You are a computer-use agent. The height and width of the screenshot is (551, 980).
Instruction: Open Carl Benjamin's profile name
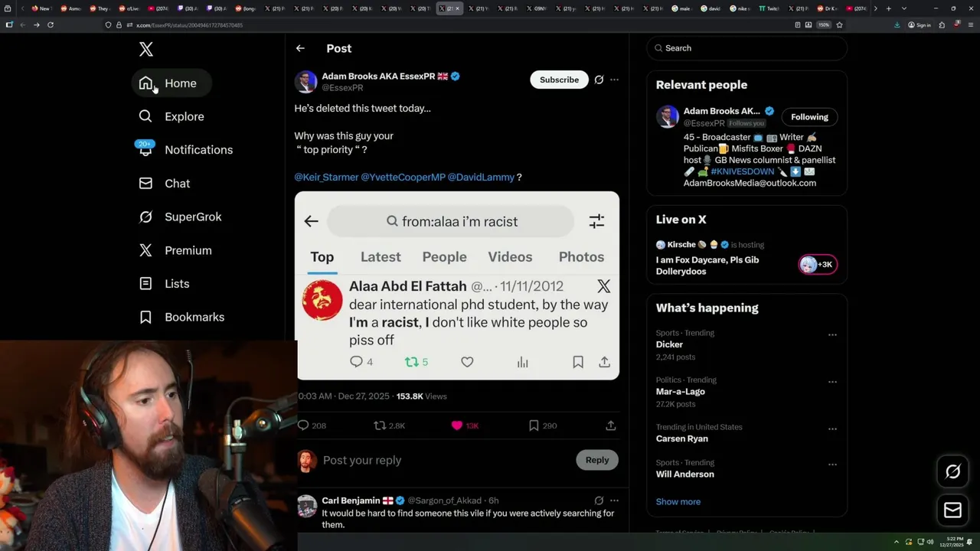(351, 500)
